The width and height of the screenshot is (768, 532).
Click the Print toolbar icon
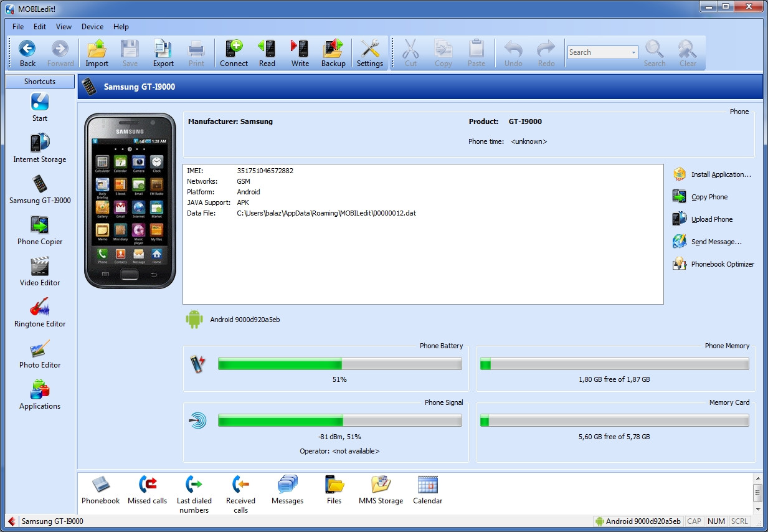tap(196, 53)
